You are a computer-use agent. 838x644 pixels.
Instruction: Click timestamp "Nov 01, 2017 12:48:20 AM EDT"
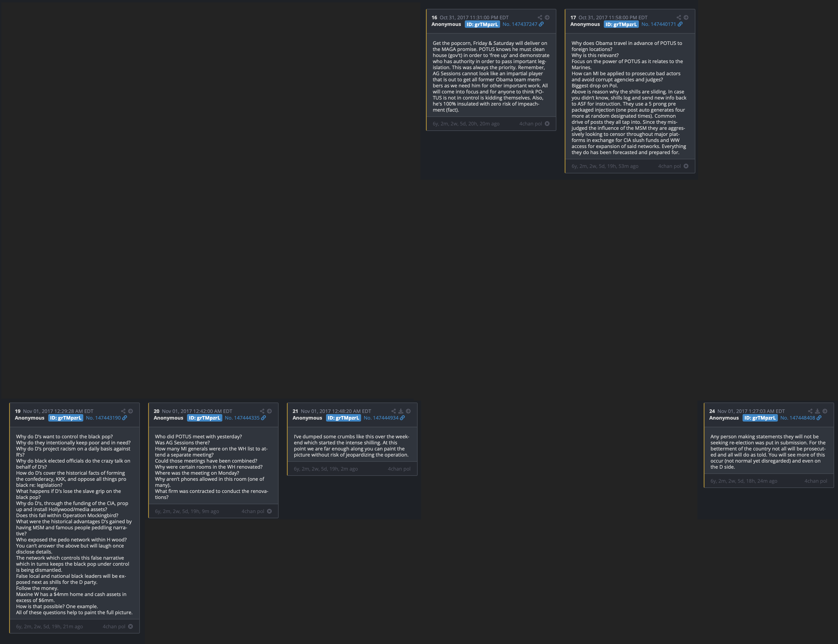[336, 411]
